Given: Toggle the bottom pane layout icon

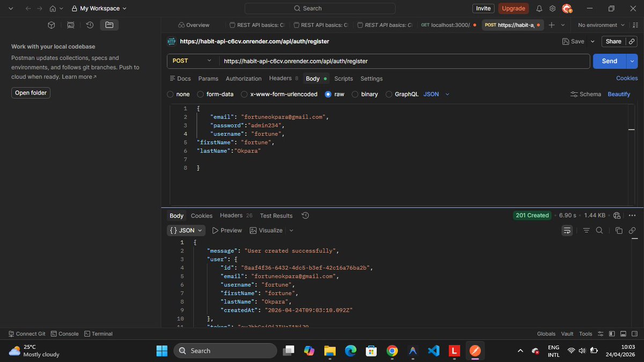Looking at the screenshot, I should [623, 334].
